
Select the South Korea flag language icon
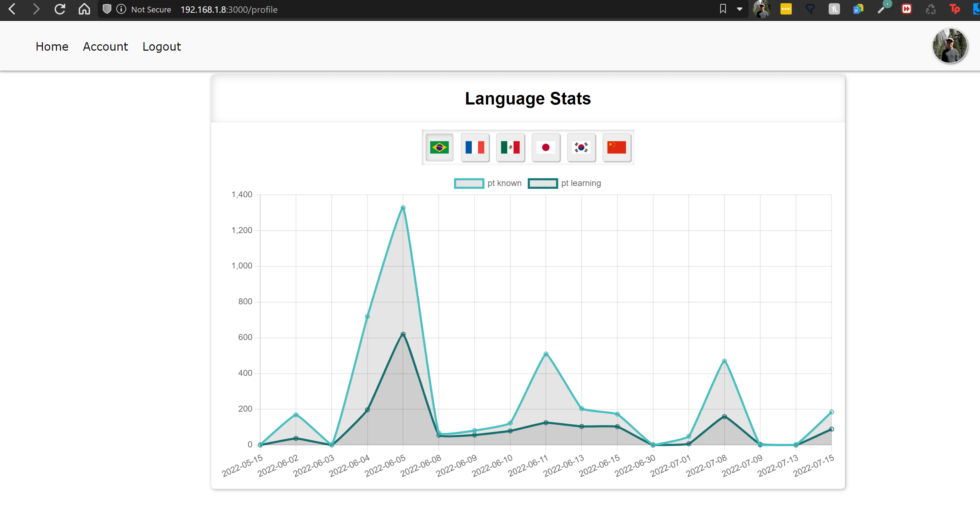pos(581,147)
